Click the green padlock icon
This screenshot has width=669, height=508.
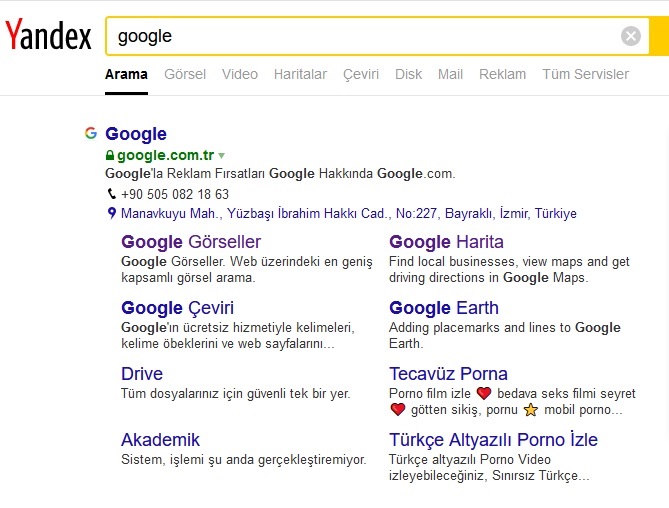point(110,155)
